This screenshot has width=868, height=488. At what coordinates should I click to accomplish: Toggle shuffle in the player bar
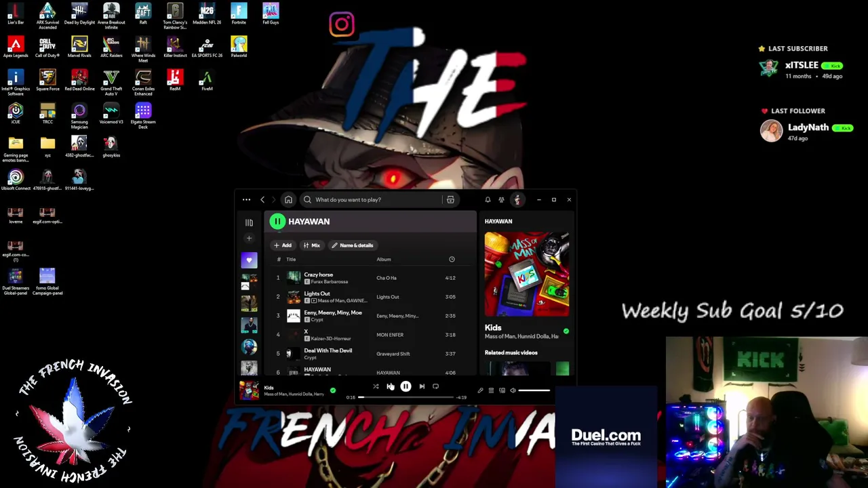376,386
